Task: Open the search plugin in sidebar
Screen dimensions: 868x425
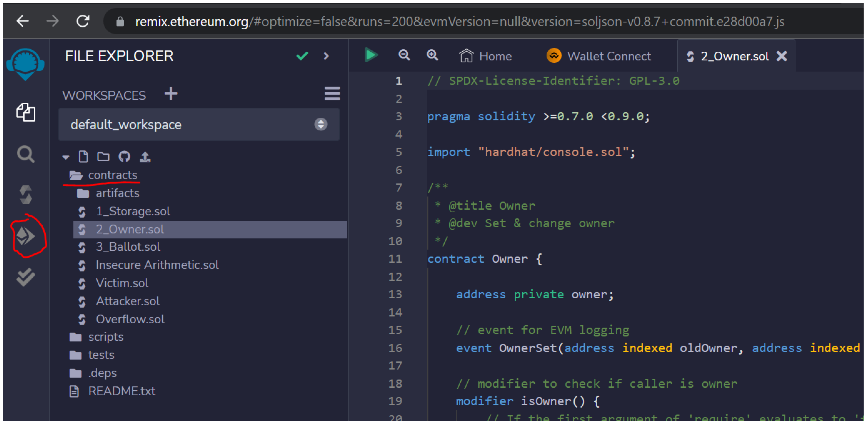Action: pos(26,155)
